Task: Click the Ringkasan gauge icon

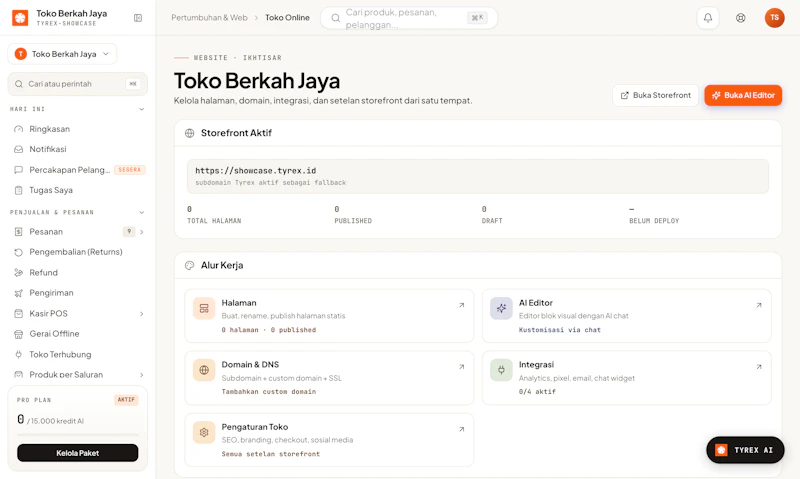Action: 18,129
